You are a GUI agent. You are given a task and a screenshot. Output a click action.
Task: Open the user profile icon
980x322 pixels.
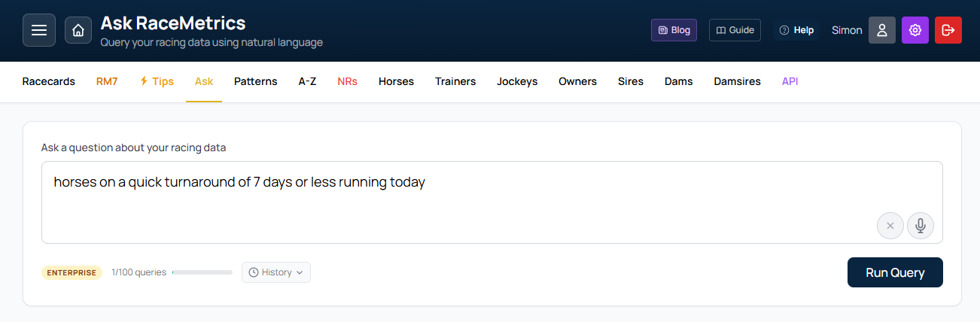click(882, 30)
